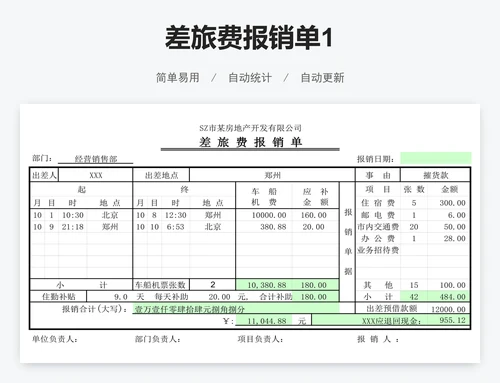500x383 pixels.
Task: Click the subtitle text 自动更新
Action: 322,78
